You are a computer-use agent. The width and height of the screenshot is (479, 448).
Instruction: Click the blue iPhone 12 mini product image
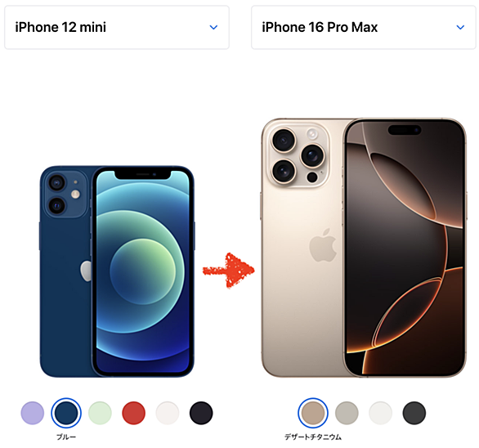(x=117, y=271)
